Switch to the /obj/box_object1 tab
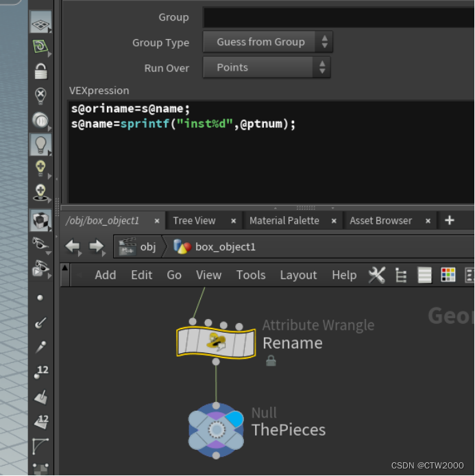The width and height of the screenshot is (475, 476). (102, 221)
